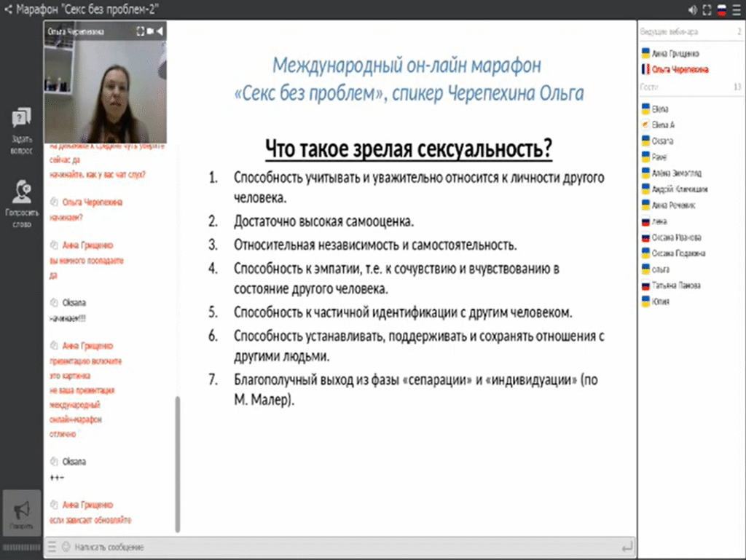
Task: Select guest ольга in the list
Action: 660,269
